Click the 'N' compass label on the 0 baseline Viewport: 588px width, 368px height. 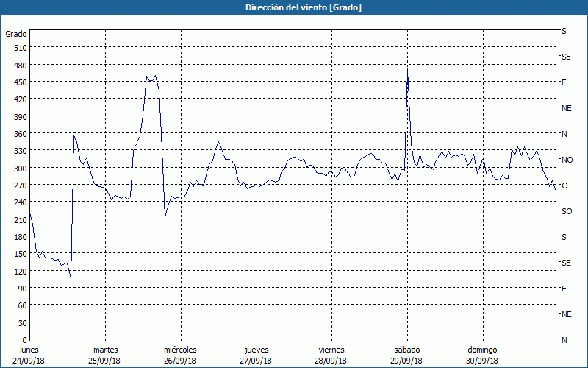pos(564,340)
